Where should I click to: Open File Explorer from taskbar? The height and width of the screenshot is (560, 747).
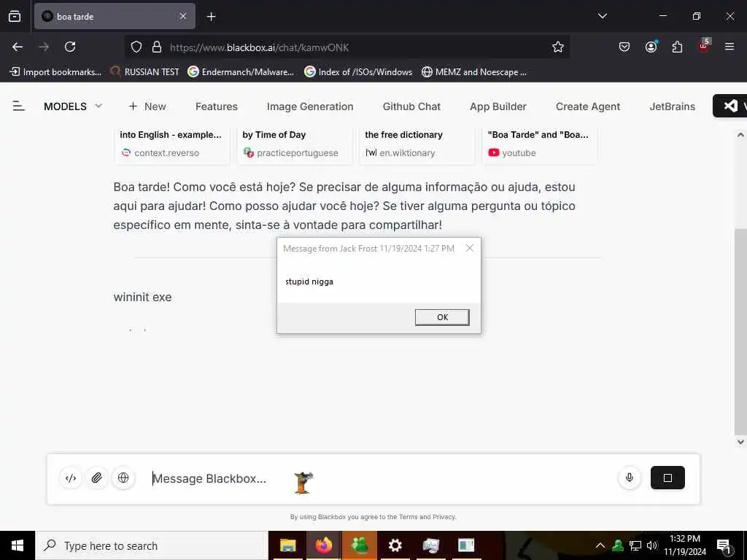(x=287, y=545)
